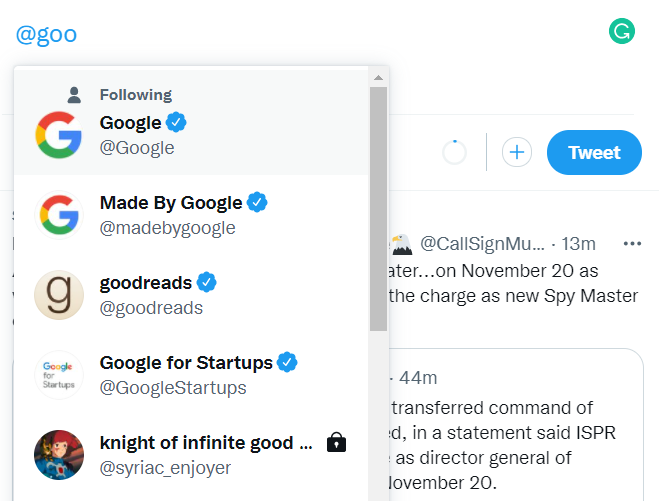Click the suggestion list scroll-up arrow
This screenshot has width=659, height=501.
pyautogui.click(x=378, y=77)
